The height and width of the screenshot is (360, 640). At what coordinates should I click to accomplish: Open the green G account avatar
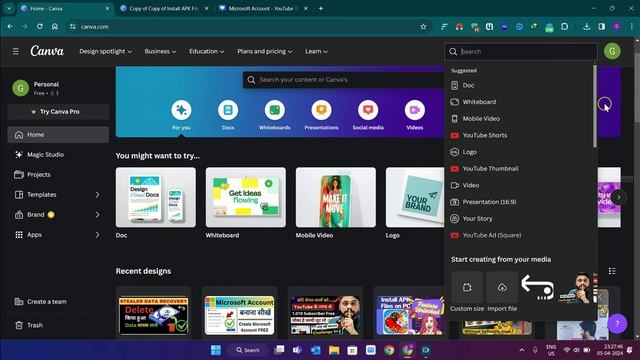coord(612,51)
